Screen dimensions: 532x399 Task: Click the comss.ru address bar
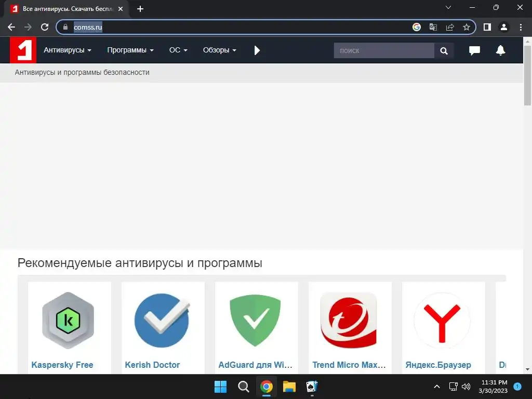pyautogui.click(x=237, y=27)
